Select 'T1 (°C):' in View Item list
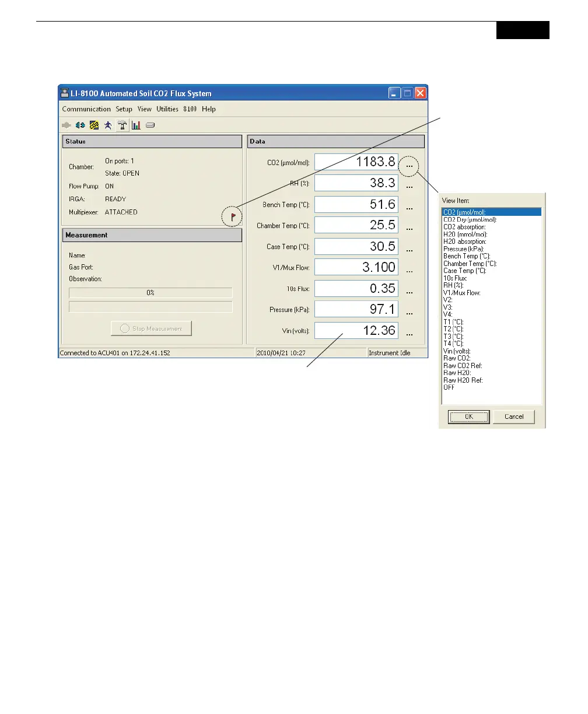Viewport: 588px width, 714px height. coord(492,321)
